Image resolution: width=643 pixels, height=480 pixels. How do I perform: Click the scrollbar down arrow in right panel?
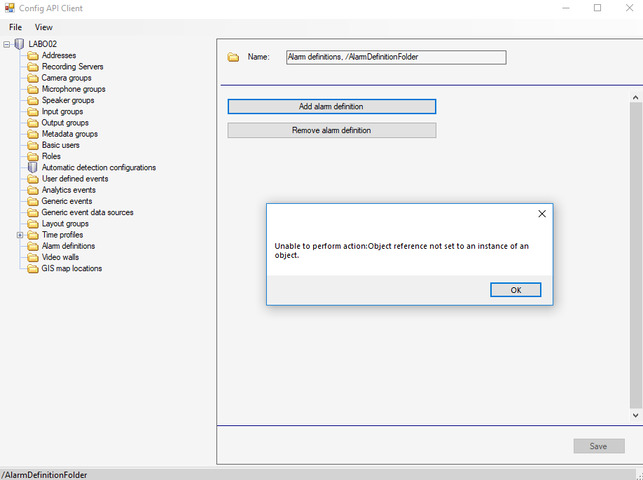[x=635, y=414]
